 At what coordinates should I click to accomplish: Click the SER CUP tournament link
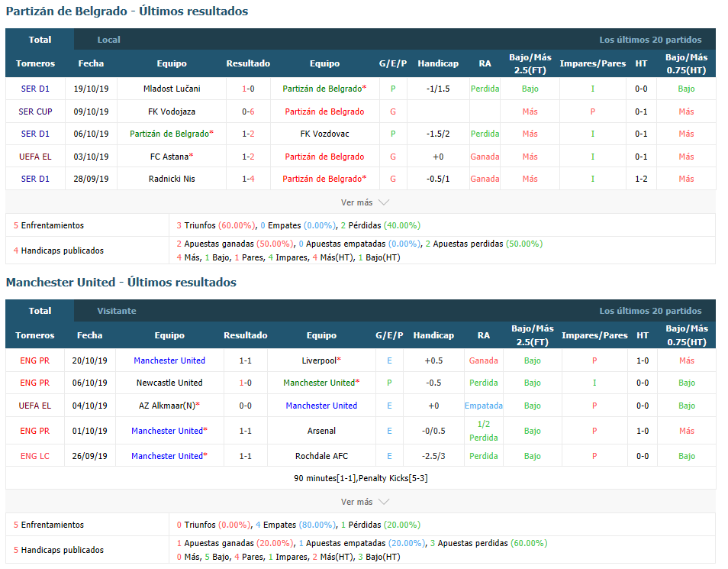pyautogui.click(x=35, y=112)
